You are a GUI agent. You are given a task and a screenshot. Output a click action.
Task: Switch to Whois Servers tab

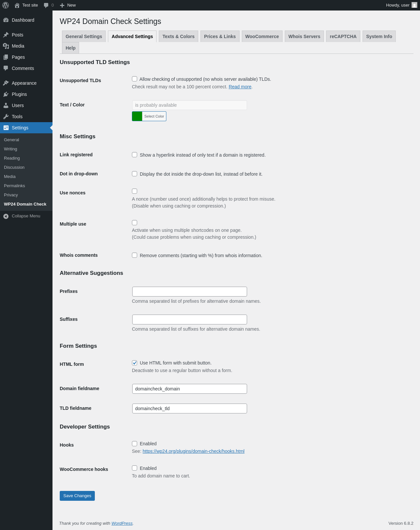(304, 36)
